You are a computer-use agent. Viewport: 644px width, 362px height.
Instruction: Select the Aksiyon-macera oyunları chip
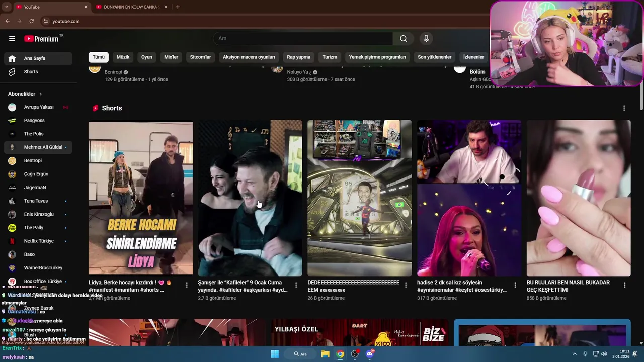(x=249, y=57)
